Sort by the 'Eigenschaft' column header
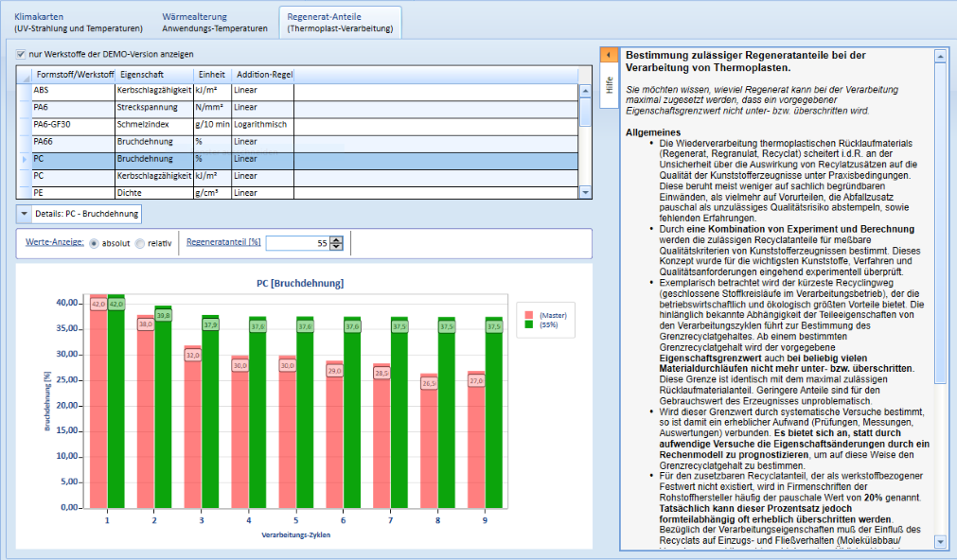The height and width of the screenshot is (560, 957). pos(154,75)
